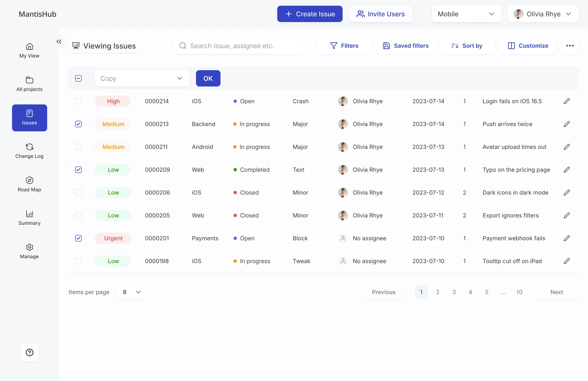
Task: Toggle the select-all checkbox in the header
Action: [78, 78]
